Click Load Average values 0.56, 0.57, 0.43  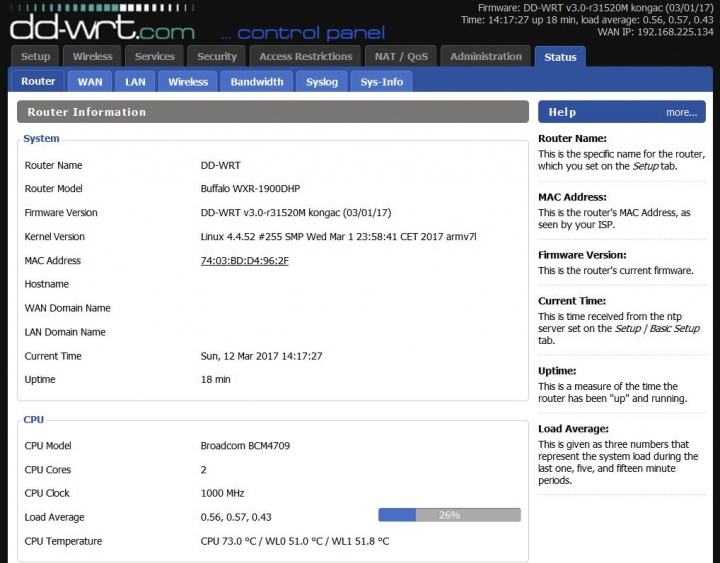point(236,518)
